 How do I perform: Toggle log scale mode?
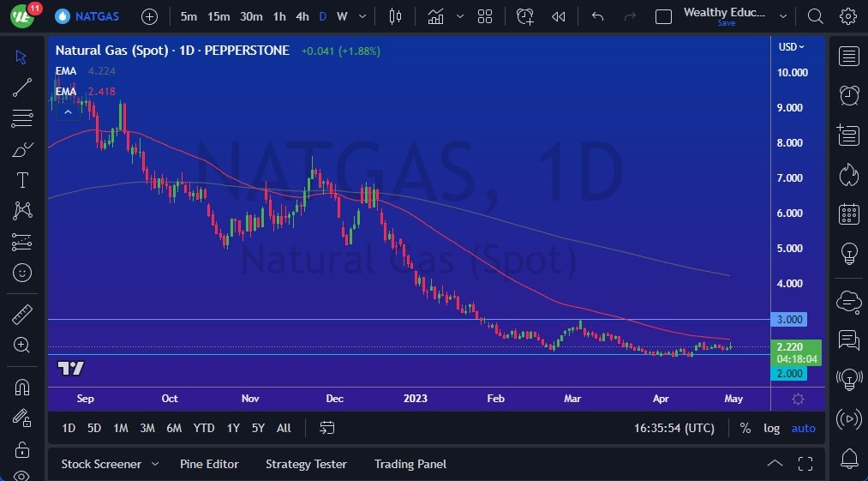point(772,428)
